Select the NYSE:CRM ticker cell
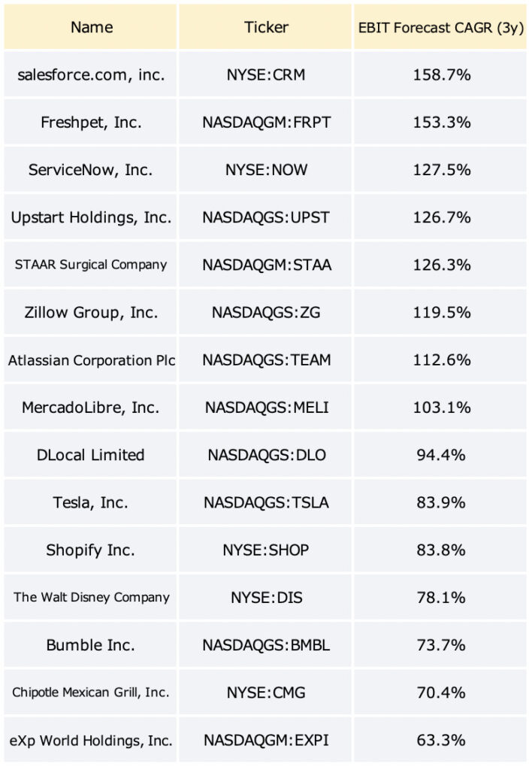532x770 pixels. [x=265, y=74]
